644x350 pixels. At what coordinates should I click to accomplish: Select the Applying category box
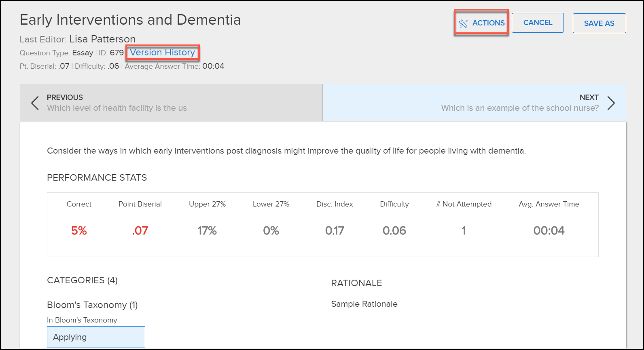tap(96, 337)
